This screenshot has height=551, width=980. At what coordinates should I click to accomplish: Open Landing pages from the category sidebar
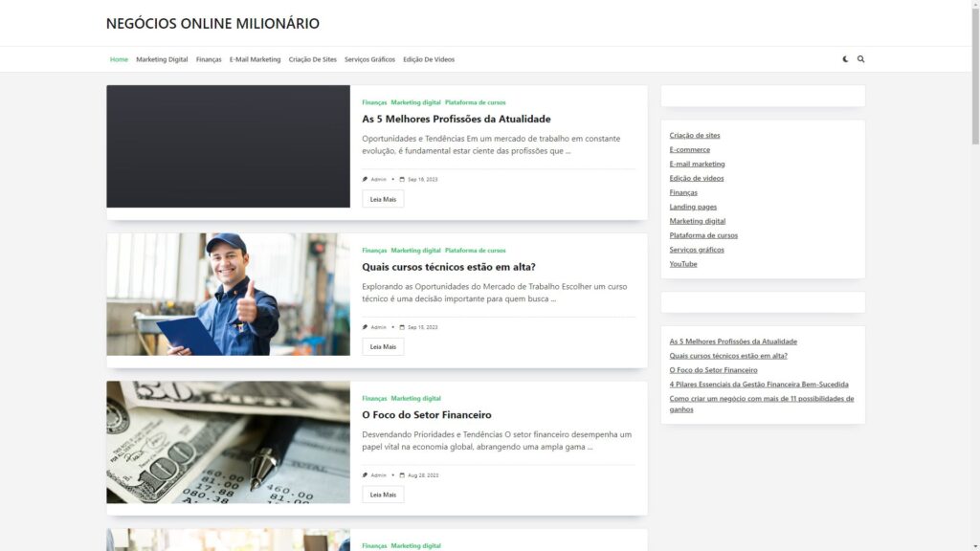[692, 207]
